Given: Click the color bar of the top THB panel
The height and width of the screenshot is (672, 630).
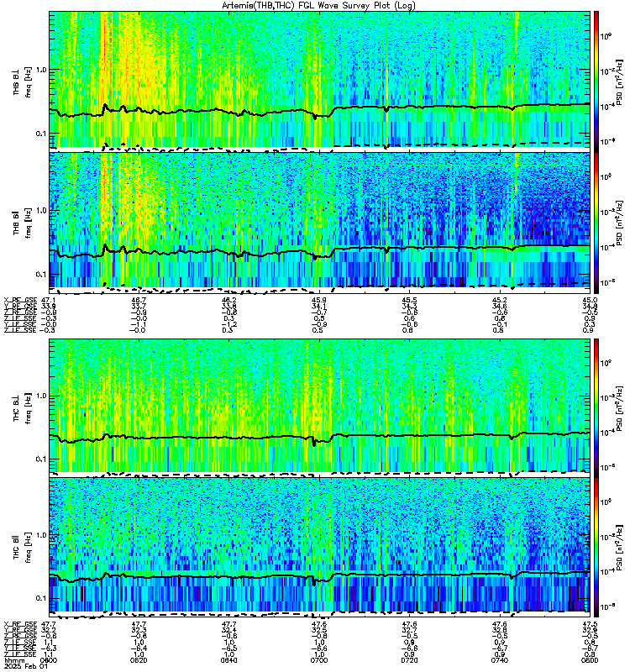Looking at the screenshot, I should coord(596,81).
